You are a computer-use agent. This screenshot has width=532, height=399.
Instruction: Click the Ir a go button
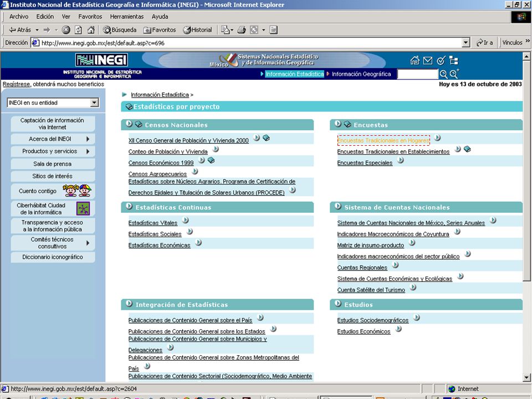tap(484, 43)
